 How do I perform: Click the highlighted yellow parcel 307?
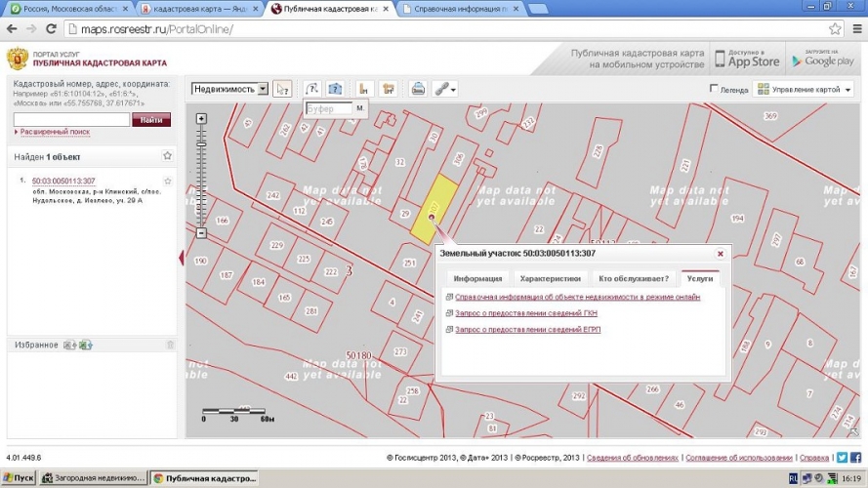click(x=434, y=209)
